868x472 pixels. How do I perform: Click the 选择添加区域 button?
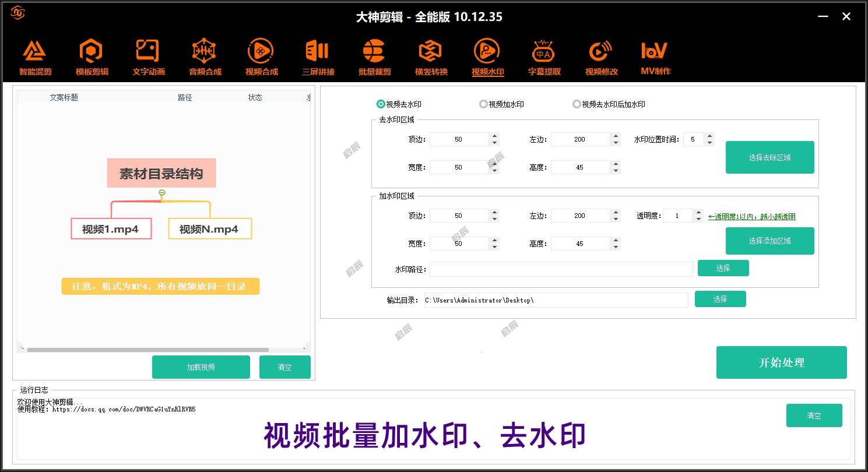tap(769, 241)
